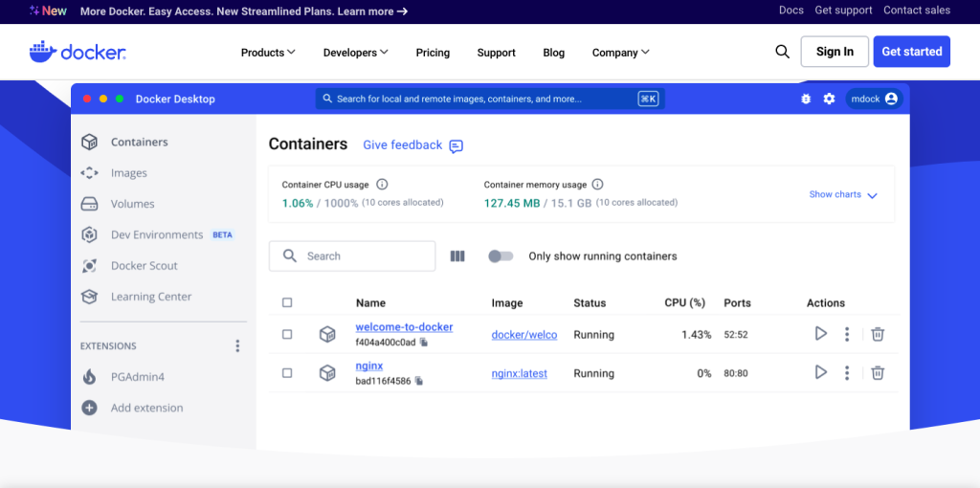
Task: Delete the welcome-to-docker container
Action: tap(878, 334)
